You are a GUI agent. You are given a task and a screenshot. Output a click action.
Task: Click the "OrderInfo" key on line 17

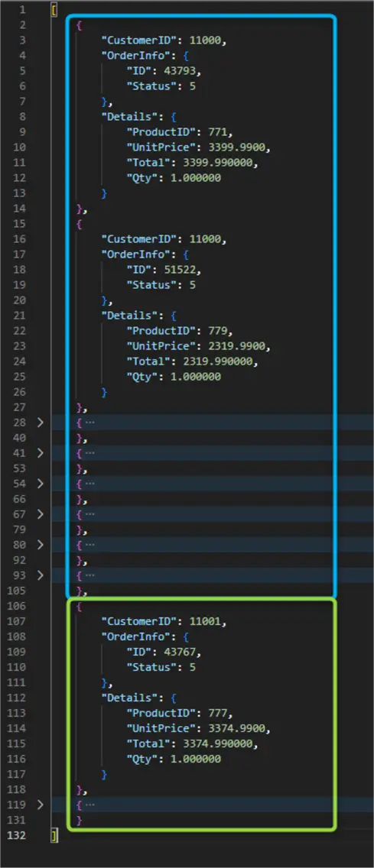tap(138, 254)
